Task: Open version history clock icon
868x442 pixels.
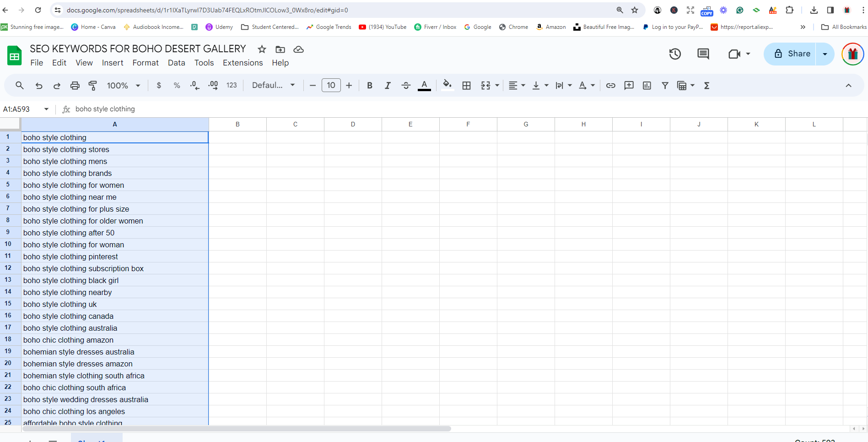Action: coord(675,54)
